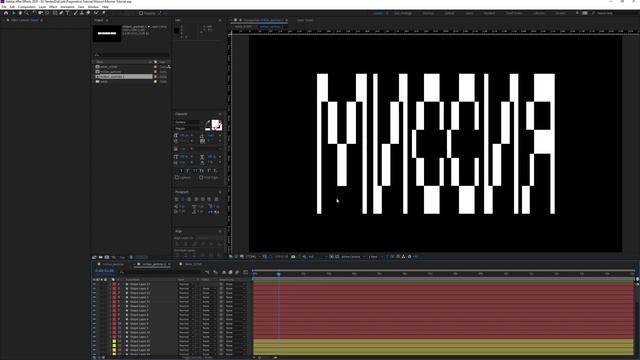Click the trash icon in Project footer

tap(131, 258)
